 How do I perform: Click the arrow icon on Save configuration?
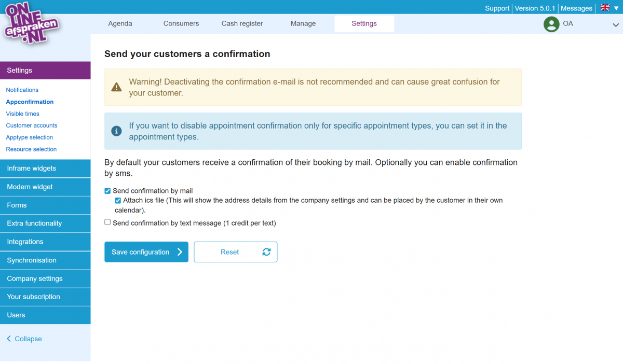tap(181, 251)
